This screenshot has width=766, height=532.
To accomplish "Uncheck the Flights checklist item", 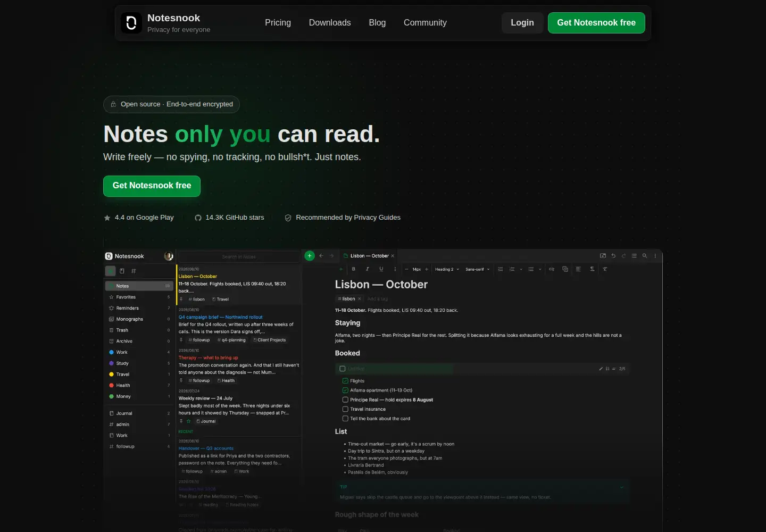I will tap(345, 381).
